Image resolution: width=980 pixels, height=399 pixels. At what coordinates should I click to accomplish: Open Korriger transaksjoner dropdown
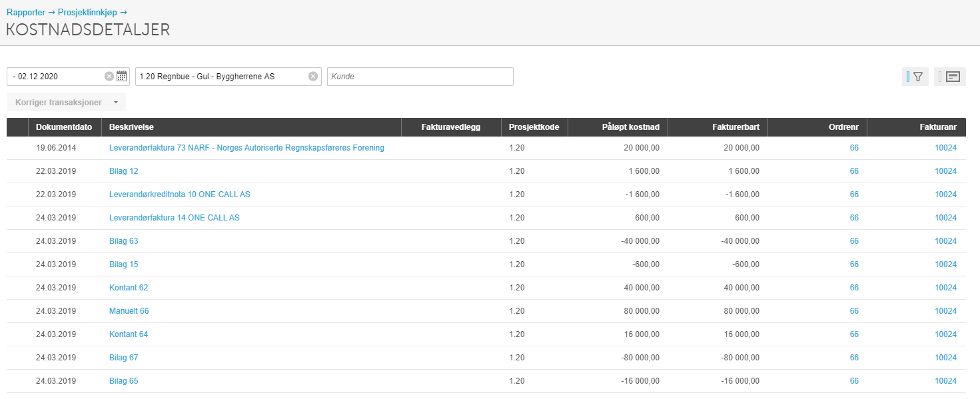(66, 103)
